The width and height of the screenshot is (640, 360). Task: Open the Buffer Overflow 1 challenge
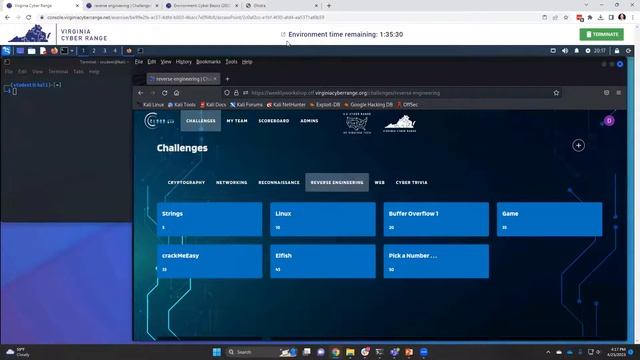click(436, 219)
